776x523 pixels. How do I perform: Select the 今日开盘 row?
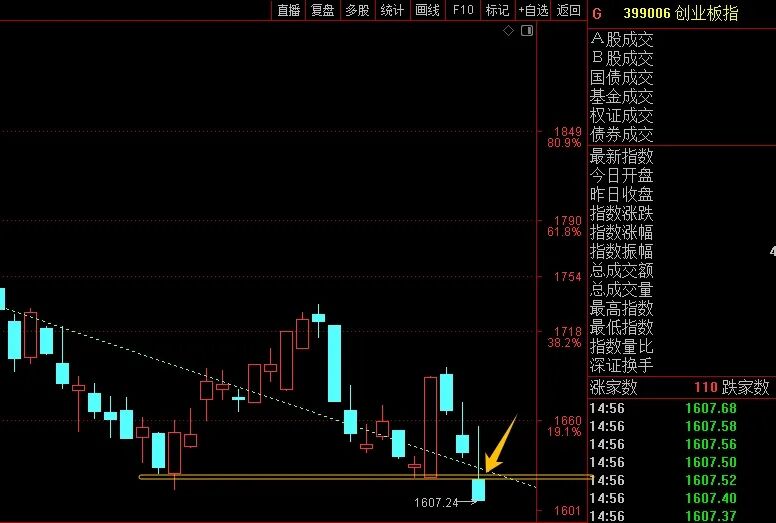coord(682,176)
